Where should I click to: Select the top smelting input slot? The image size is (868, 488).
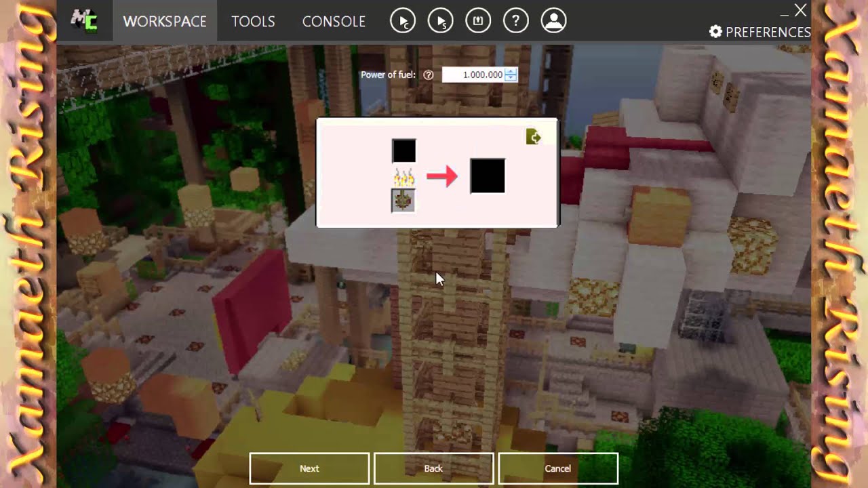coord(403,150)
